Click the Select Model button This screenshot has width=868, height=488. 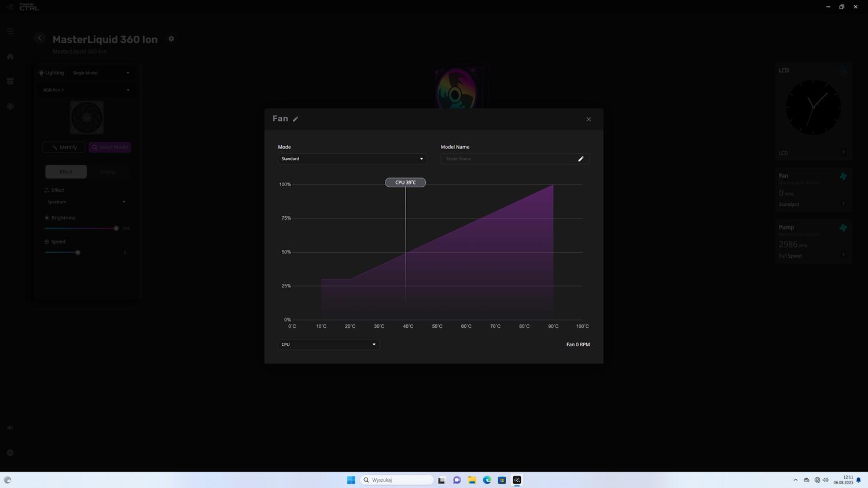[x=110, y=147]
